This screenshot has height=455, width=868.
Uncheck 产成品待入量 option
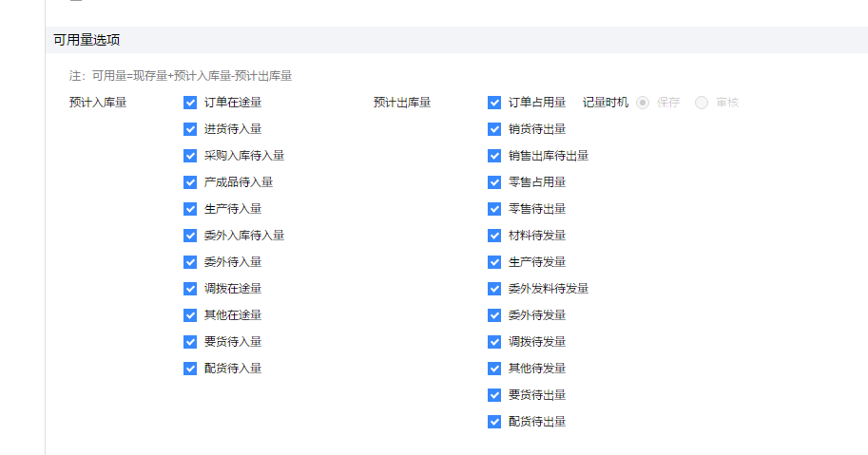click(x=190, y=182)
